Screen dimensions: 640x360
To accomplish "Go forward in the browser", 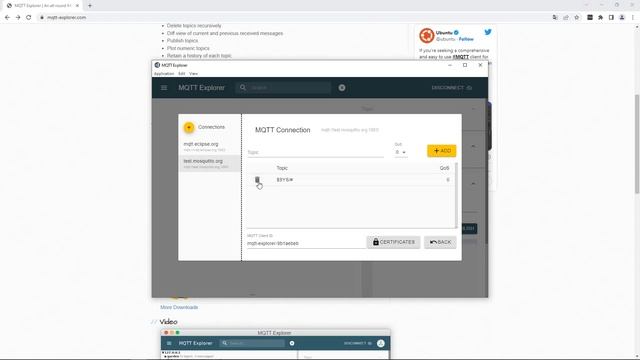I will (x=18, y=18).
